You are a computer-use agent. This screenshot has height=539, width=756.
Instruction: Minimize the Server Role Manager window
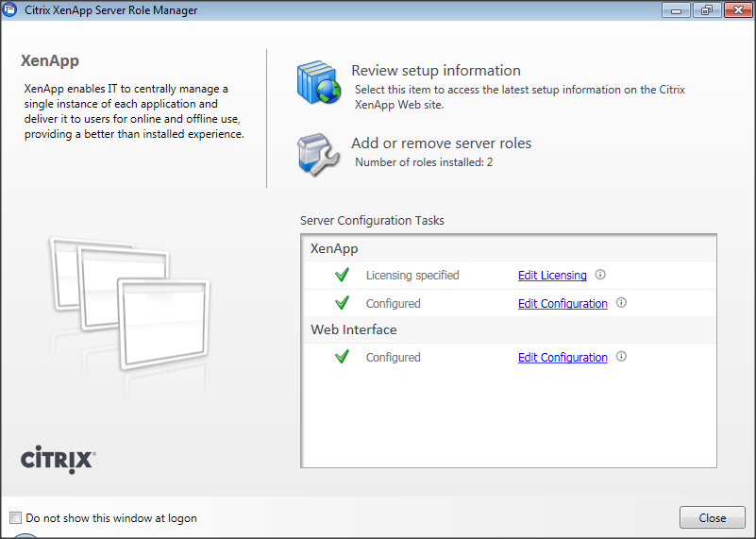[x=675, y=10]
